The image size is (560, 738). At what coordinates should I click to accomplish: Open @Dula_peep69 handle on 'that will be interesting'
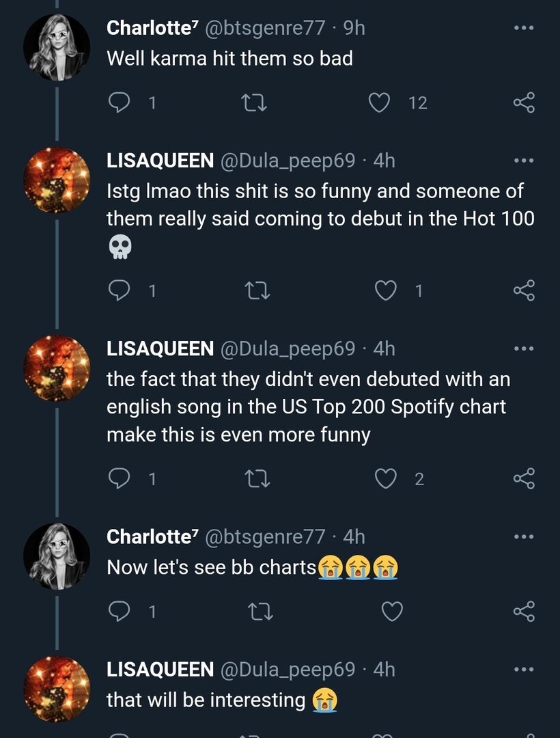tap(288, 670)
